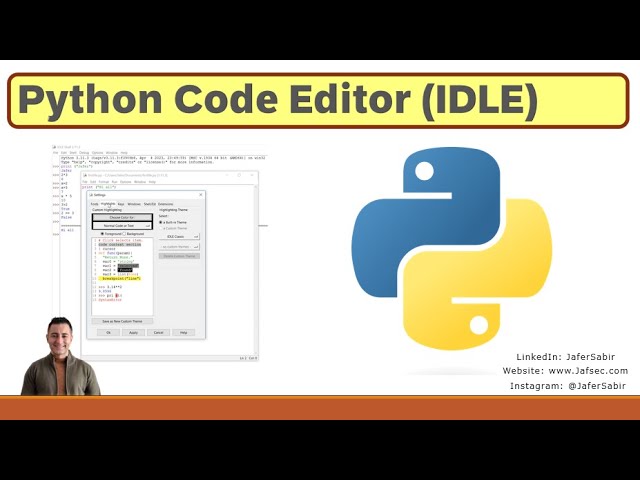Select the Foreground radio button
The width and height of the screenshot is (640, 480).
click(x=103, y=234)
